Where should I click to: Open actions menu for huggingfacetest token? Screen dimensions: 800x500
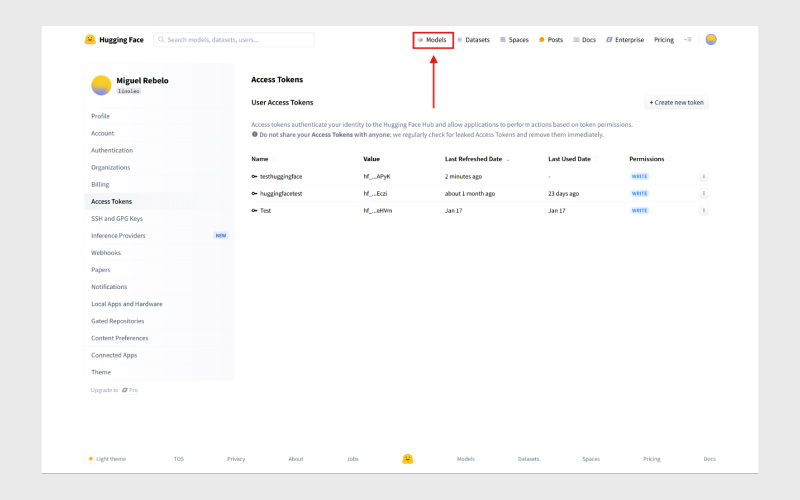click(x=703, y=193)
